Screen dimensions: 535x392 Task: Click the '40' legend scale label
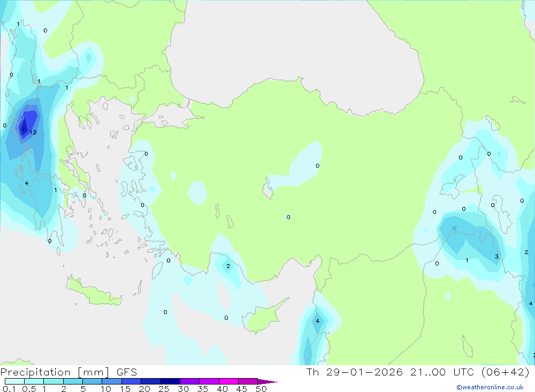click(x=222, y=389)
